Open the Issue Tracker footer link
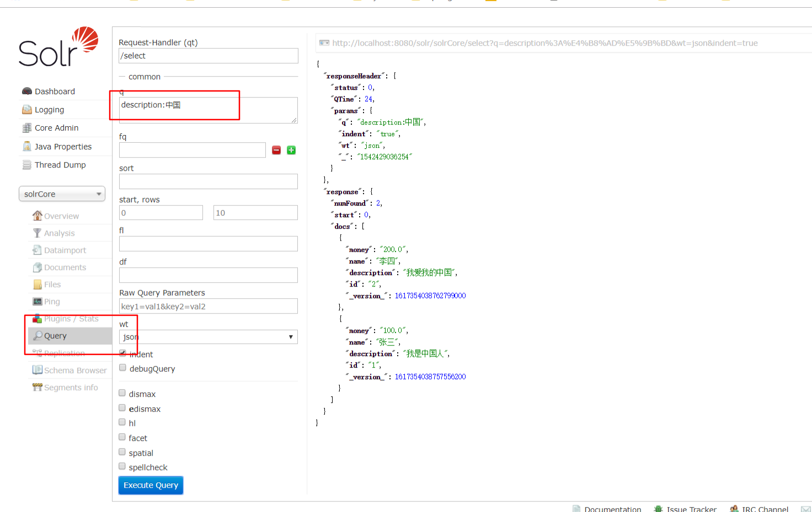Screen dimensions: 812x512 click(x=691, y=509)
